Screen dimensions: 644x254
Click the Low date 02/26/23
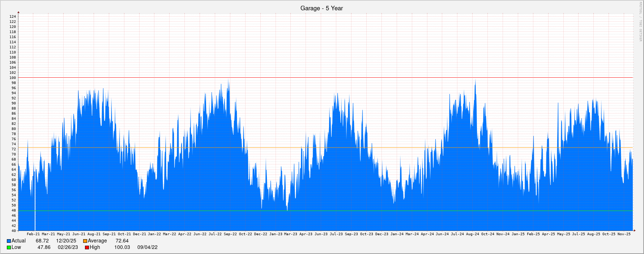68,247
